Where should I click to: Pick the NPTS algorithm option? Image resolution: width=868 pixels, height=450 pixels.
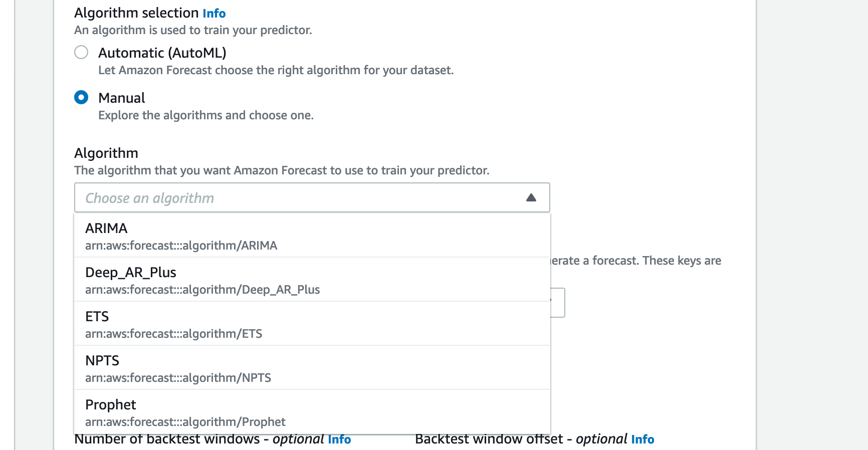(x=312, y=368)
